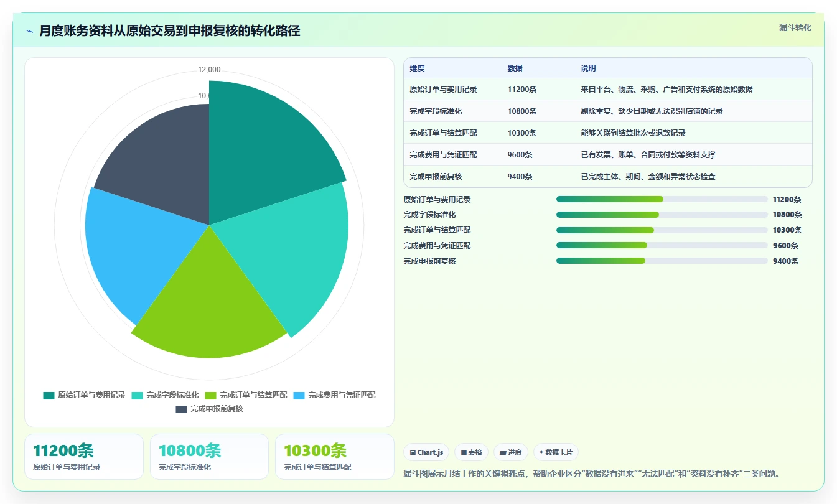Click the lightning icon beside the page title

(30, 31)
